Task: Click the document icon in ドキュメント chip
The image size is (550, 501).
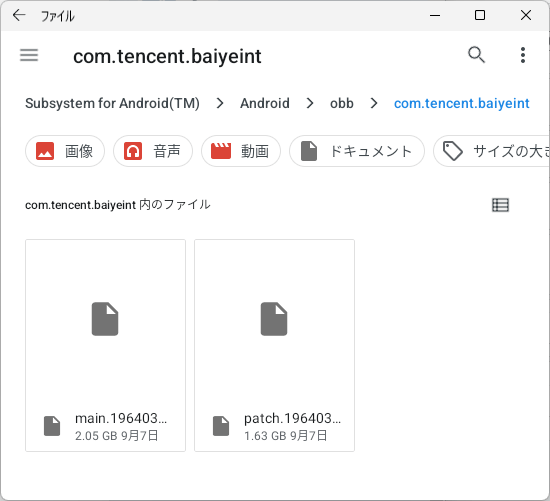Action: (309, 151)
